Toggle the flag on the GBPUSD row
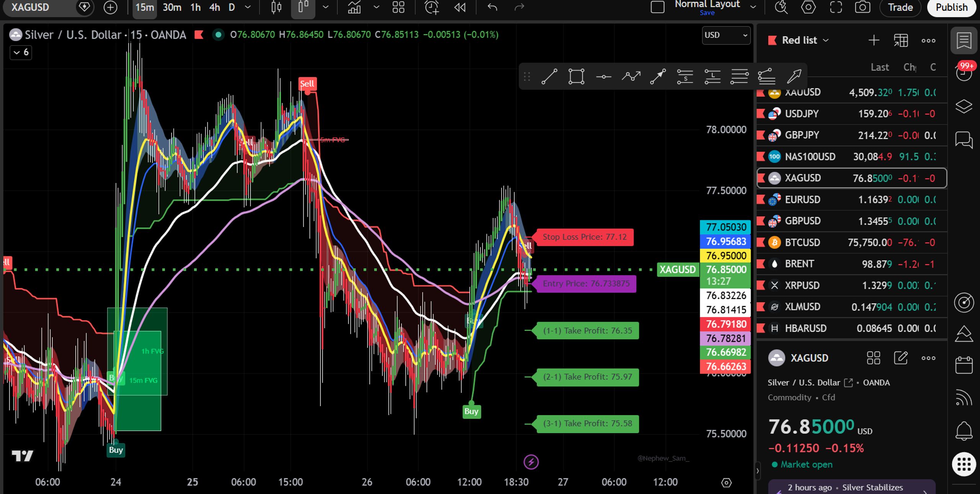The image size is (980, 494). (761, 221)
